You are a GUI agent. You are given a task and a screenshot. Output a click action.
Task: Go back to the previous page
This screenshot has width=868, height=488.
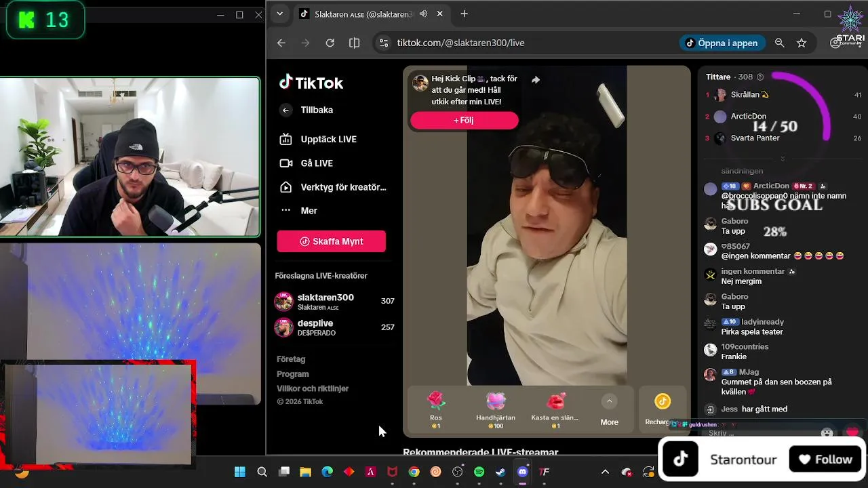coord(281,43)
